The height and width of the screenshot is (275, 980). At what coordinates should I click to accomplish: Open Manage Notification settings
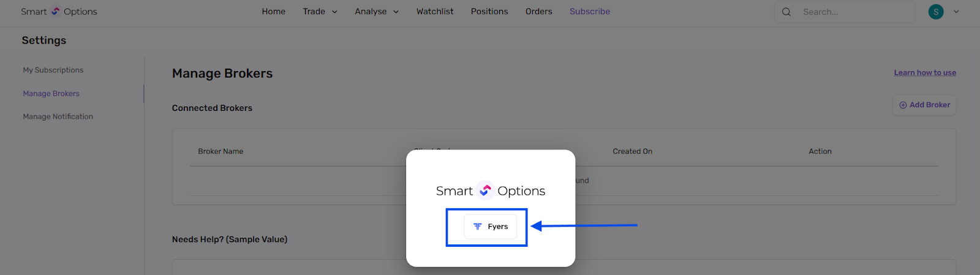point(58,117)
